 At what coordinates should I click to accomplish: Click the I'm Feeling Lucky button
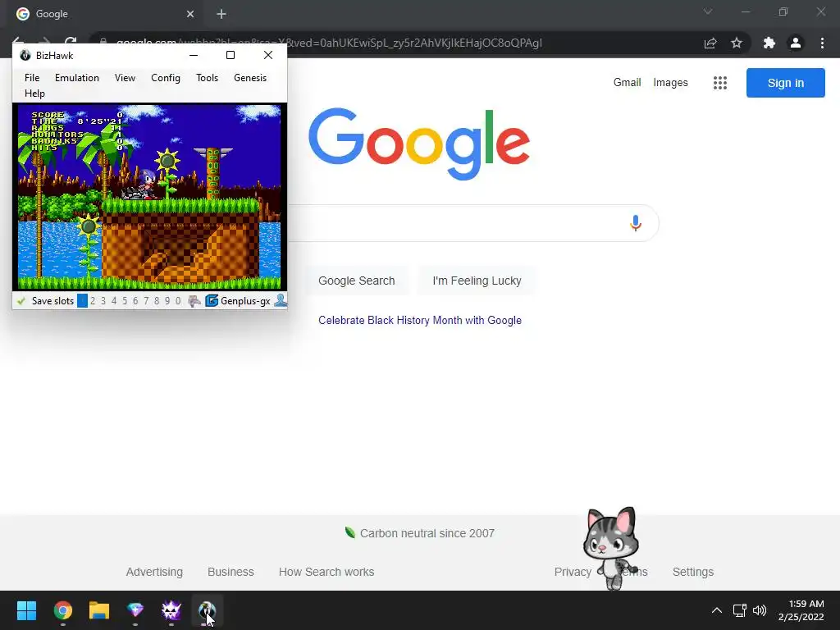click(x=477, y=281)
